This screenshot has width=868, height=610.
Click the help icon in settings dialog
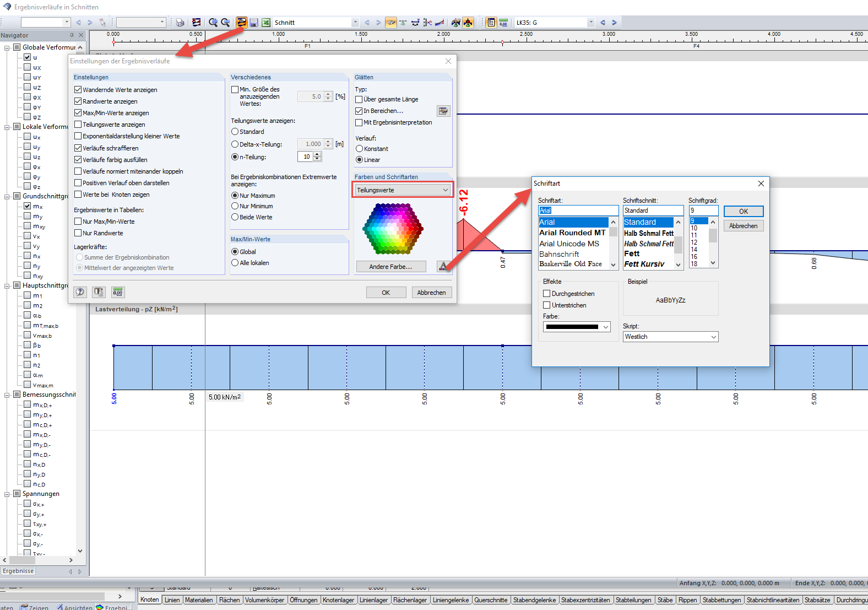[80, 292]
